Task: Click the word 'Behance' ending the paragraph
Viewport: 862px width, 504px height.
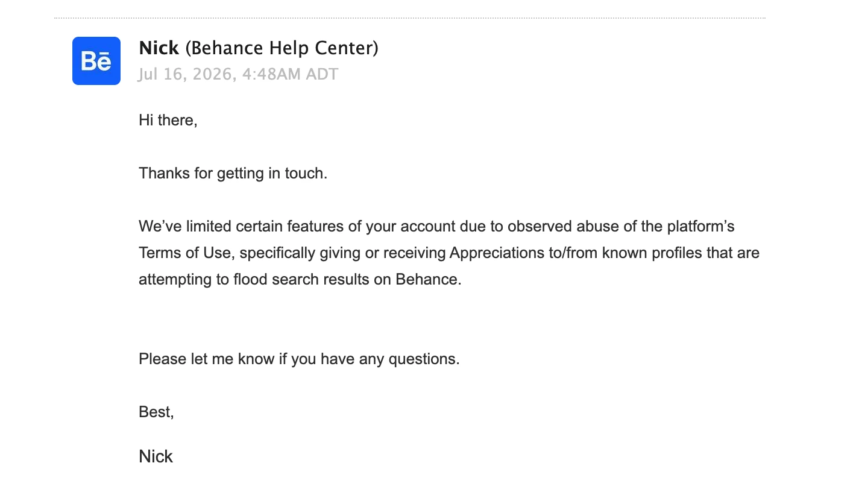Action: [x=428, y=280]
